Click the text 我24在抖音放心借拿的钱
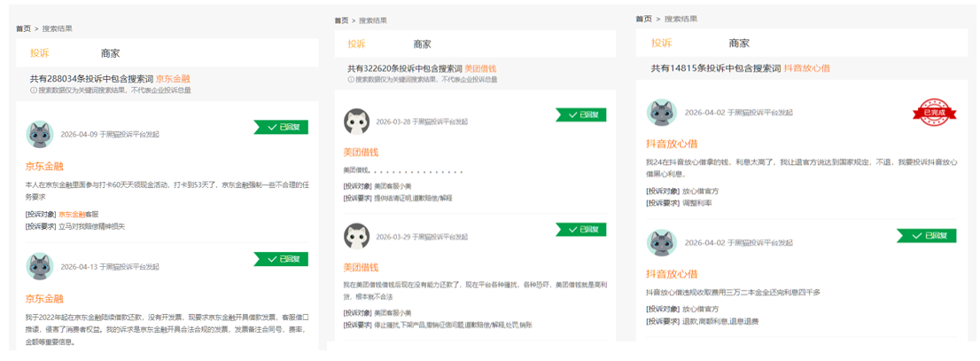The image size is (980, 361). click(690, 162)
